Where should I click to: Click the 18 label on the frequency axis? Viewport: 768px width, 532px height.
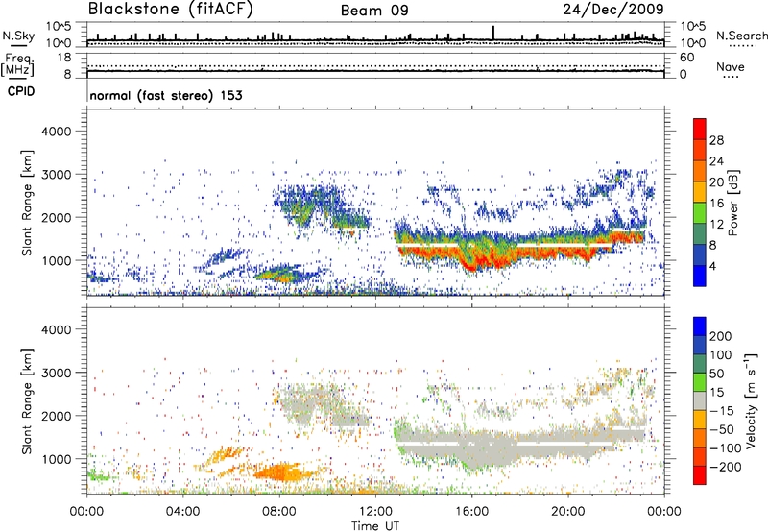click(x=64, y=58)
